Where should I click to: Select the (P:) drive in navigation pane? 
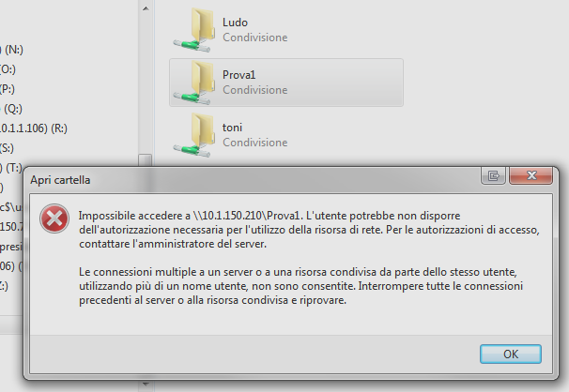tap(8, 89)
